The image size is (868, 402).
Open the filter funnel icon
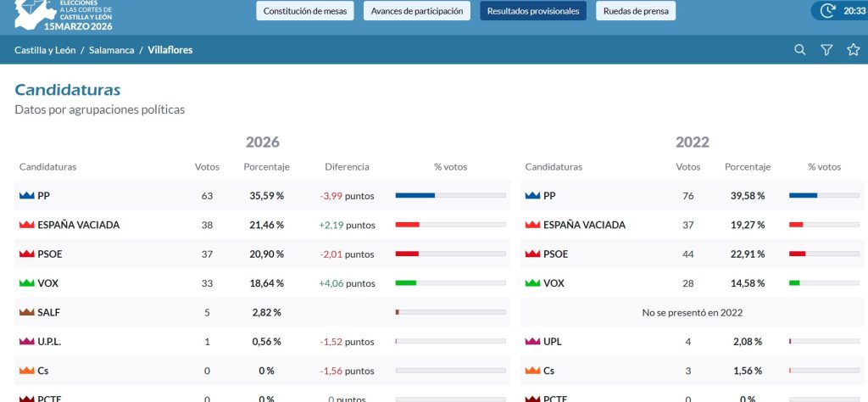826,50
